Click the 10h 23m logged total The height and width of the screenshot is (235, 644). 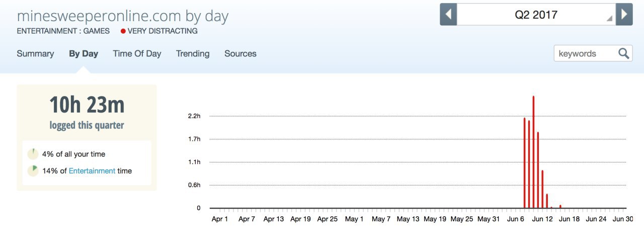(87, 105)
